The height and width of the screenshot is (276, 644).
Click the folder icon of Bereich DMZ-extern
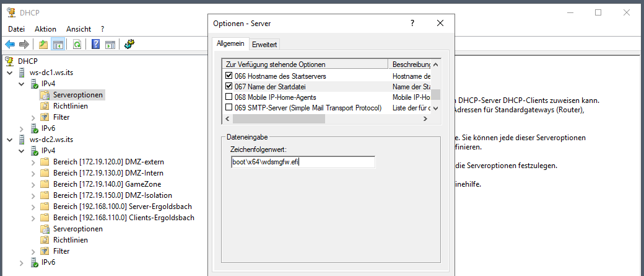tap(45, 162)
